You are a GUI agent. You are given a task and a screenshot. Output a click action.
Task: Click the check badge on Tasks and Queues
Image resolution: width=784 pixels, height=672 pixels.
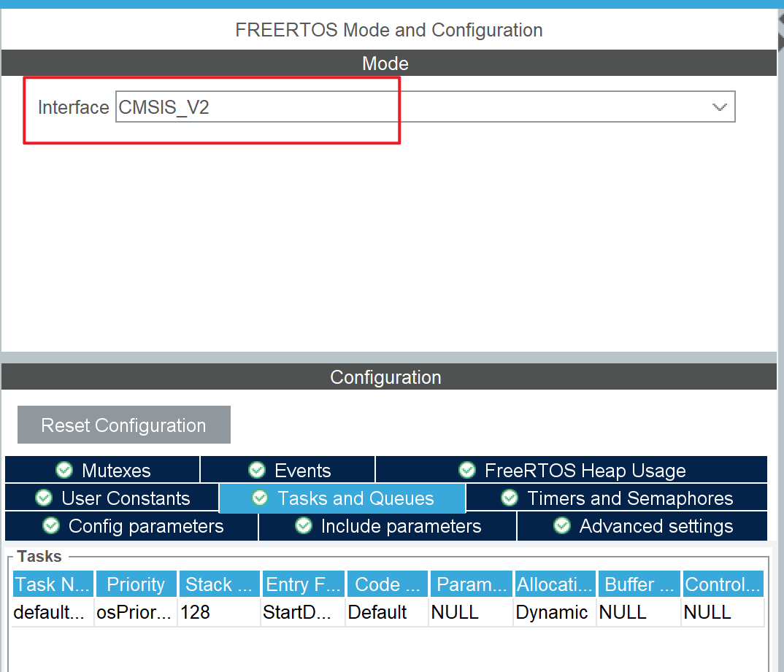pyautogui.click(x=260, y=498)
